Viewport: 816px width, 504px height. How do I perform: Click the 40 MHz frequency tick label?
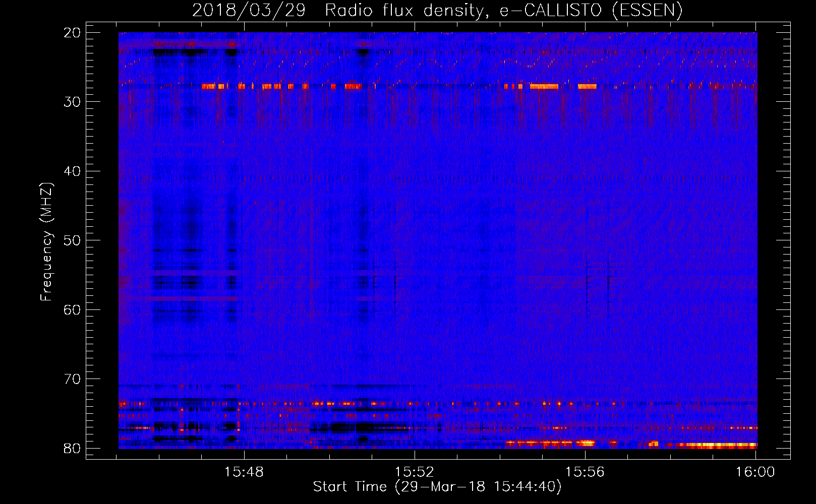(73, 171)
